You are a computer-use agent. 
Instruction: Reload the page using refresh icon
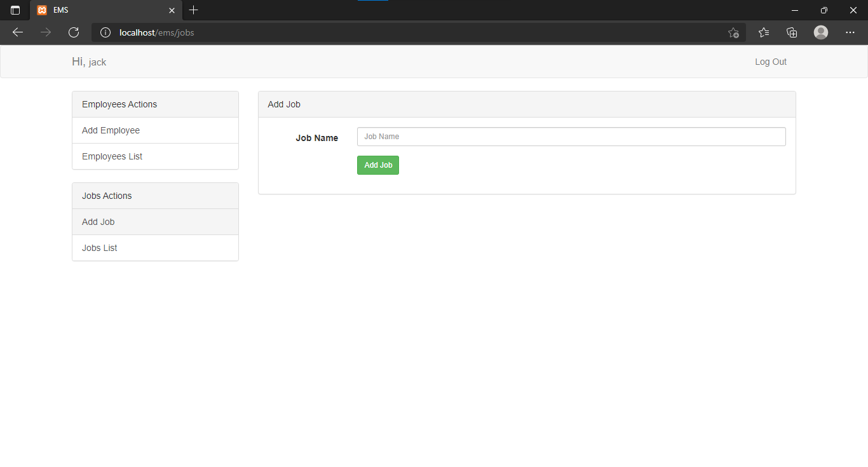point(74,32)
